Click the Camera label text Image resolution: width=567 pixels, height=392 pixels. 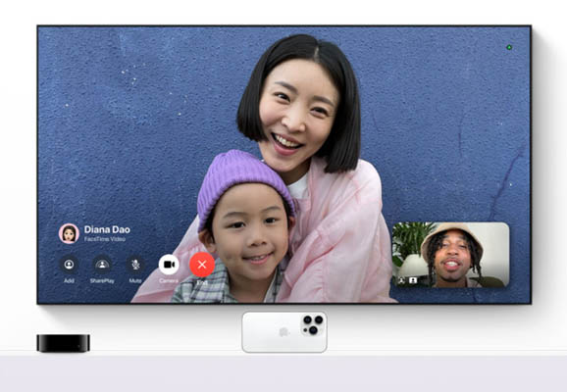click(x=169, y=280)
